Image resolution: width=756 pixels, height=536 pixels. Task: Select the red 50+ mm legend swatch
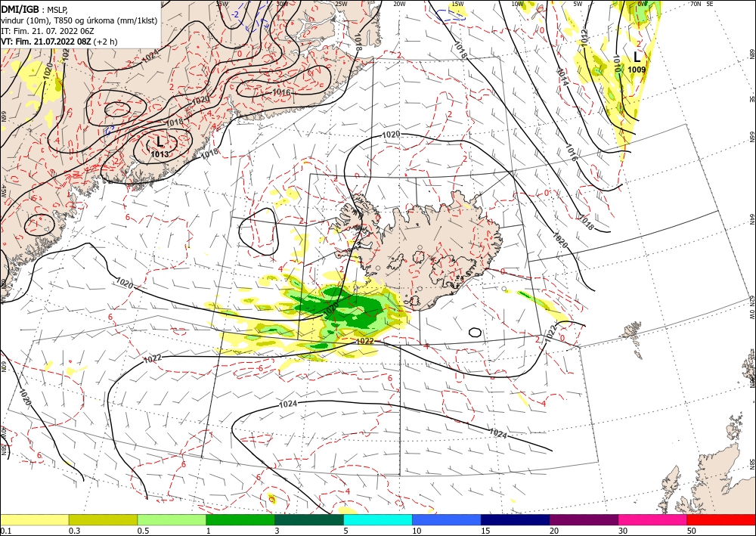coord(721,519)
